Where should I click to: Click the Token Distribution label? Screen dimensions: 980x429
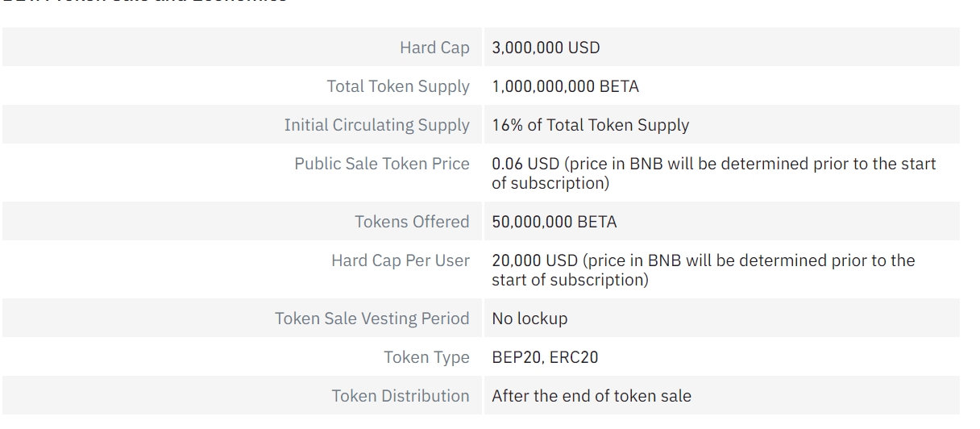[401, 396]
